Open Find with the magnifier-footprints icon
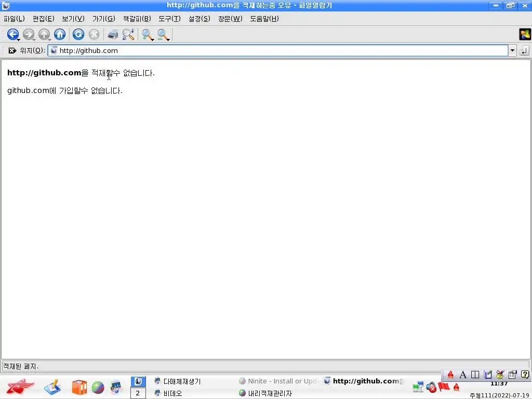The width and height of the screenshot is (532, 399). coord(128,34)
